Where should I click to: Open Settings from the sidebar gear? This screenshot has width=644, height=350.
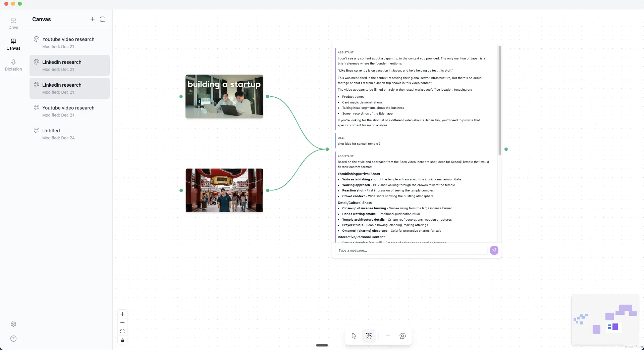pyautogui.click(x=13, y=324)
